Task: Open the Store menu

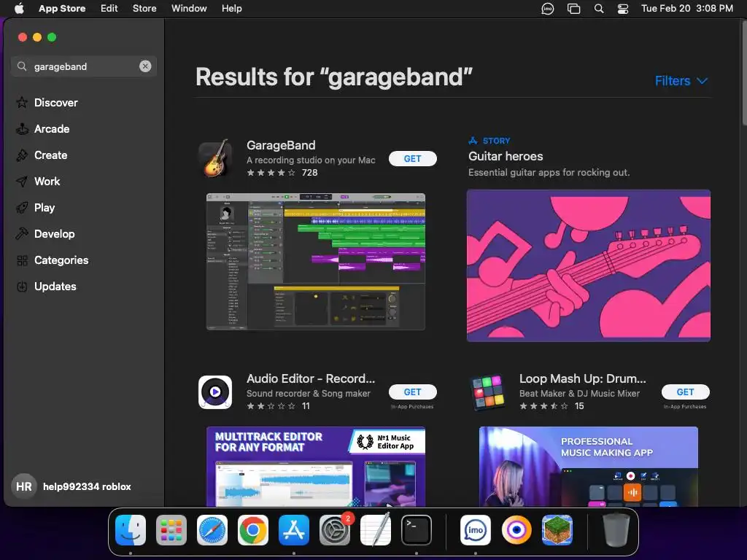Action: [x=144, y=8]
